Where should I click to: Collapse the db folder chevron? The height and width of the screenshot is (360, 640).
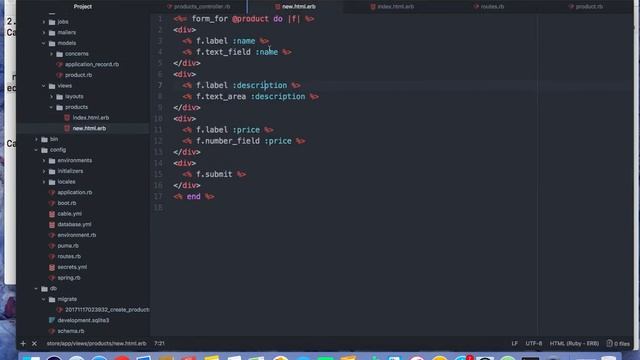click(36, 288)
